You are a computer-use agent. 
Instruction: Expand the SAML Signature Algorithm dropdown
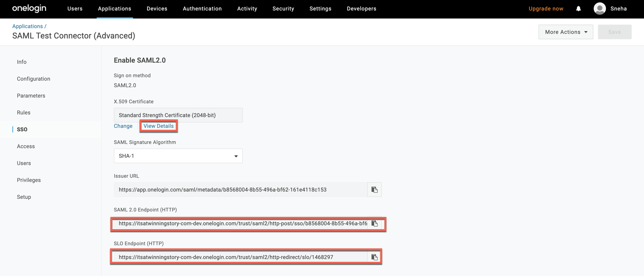178,156
